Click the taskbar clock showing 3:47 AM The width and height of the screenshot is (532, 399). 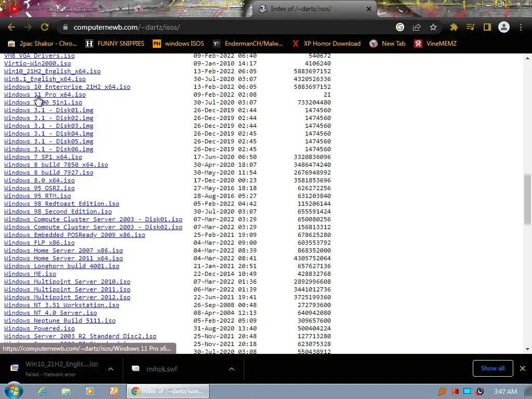click(x=506, y=392)
